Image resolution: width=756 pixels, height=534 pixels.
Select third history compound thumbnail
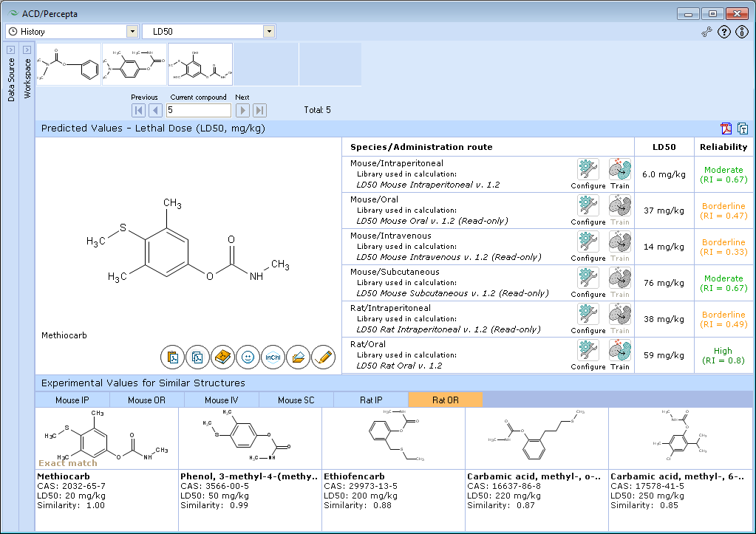(x=200, y=64)
